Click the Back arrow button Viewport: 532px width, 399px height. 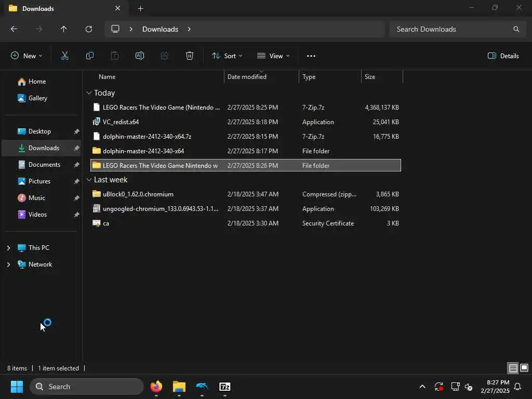pos(14,29)
